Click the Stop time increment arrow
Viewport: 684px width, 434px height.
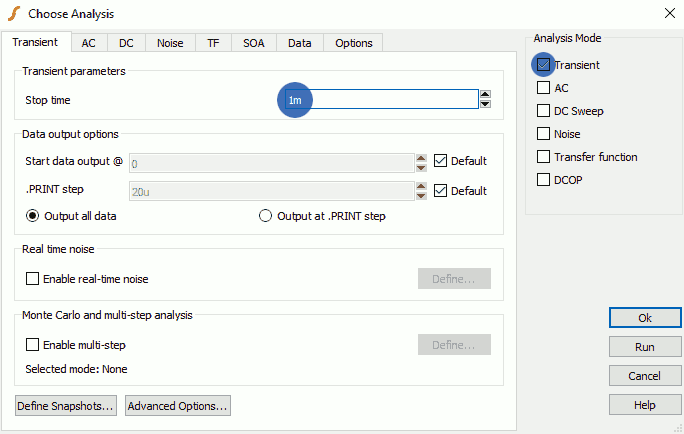pyautogui.click(x=485, y=95)
